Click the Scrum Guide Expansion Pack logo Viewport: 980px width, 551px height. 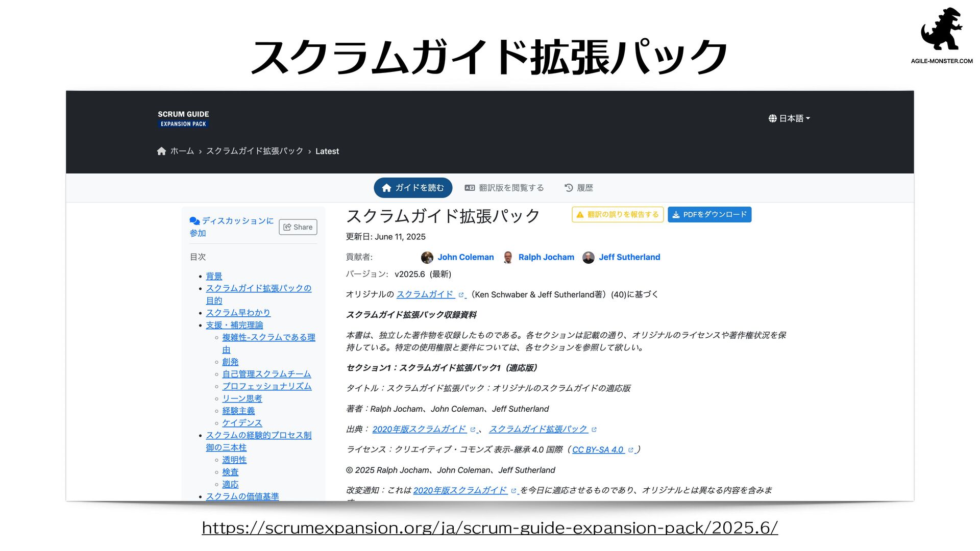[x=183, y=118]
